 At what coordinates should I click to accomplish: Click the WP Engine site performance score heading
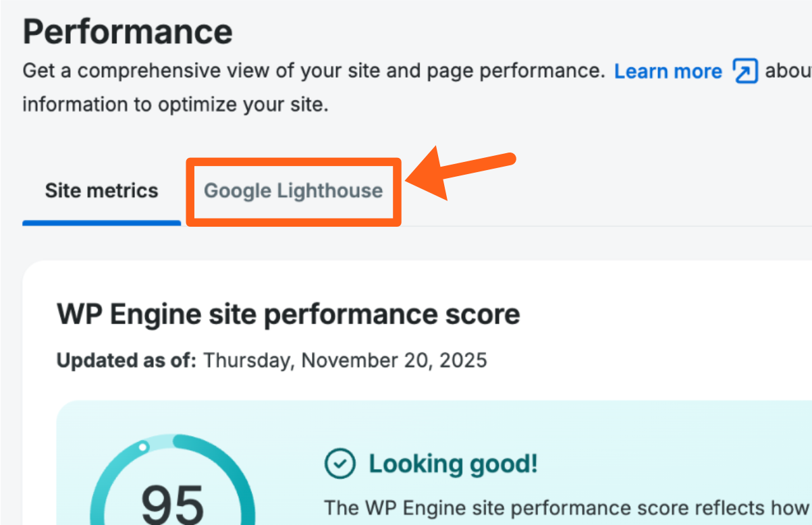[288, 314]
